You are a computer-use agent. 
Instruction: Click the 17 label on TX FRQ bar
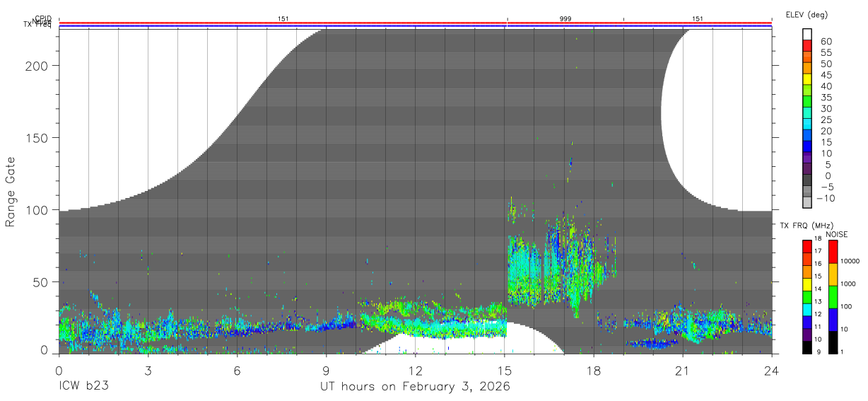click(x=818, y=251)
